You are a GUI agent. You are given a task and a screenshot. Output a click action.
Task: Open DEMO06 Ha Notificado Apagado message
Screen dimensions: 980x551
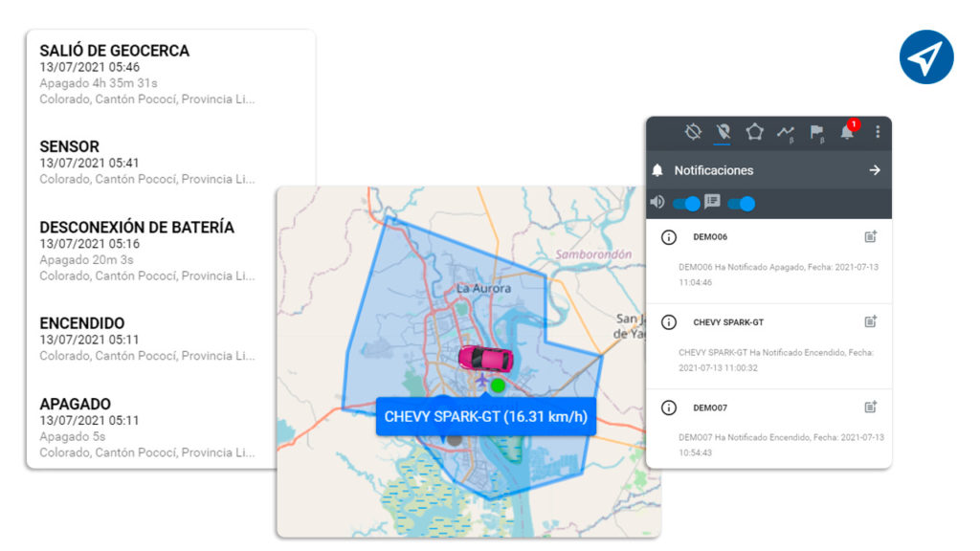(x=778, y=275)
